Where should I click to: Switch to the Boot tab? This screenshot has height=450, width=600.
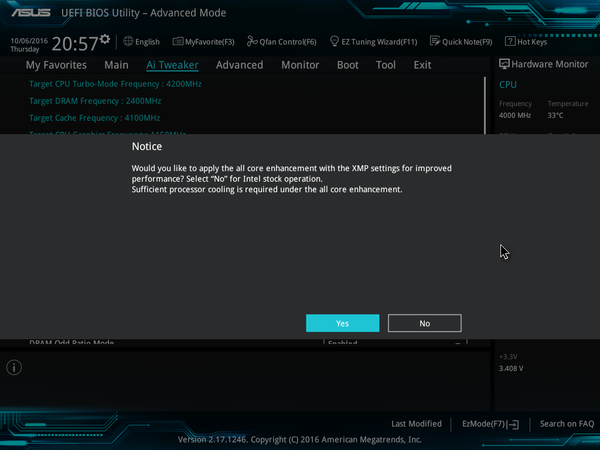(347, 65)
